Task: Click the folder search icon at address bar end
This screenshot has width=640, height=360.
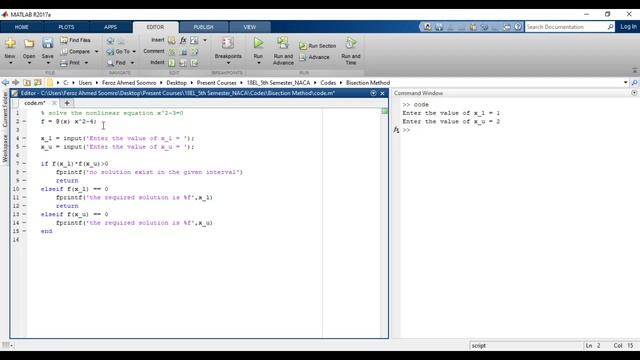Action: (x=634, y=82)
